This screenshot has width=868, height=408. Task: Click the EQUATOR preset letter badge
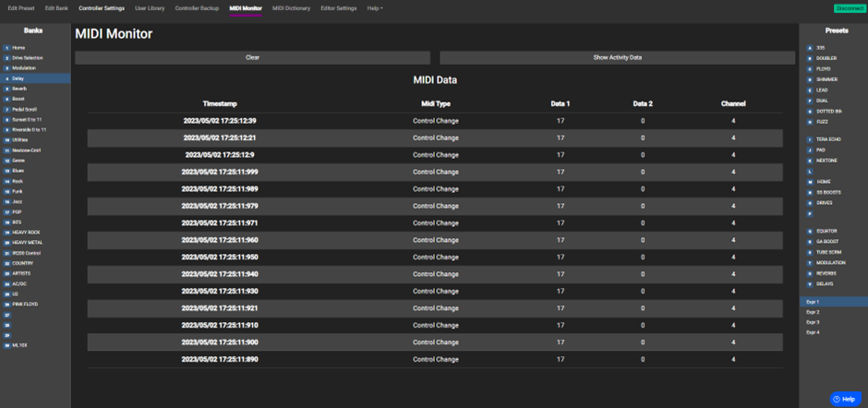tap(810, 232)
